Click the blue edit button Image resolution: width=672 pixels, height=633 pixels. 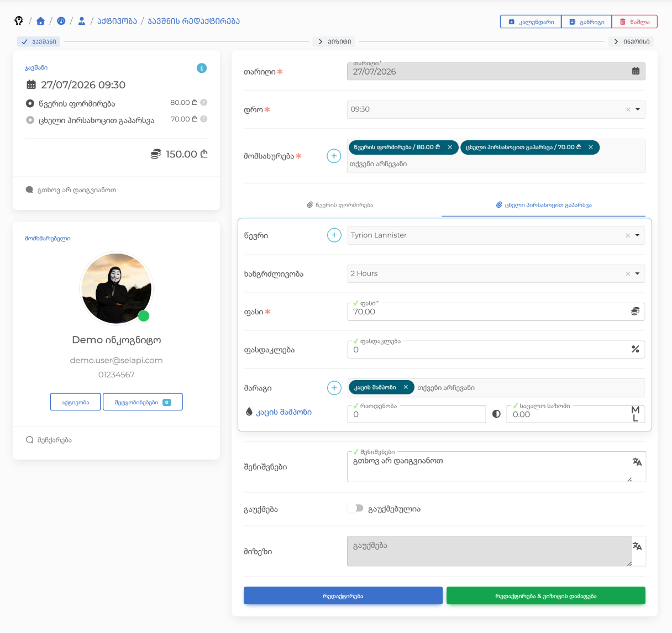click(343, 595)
